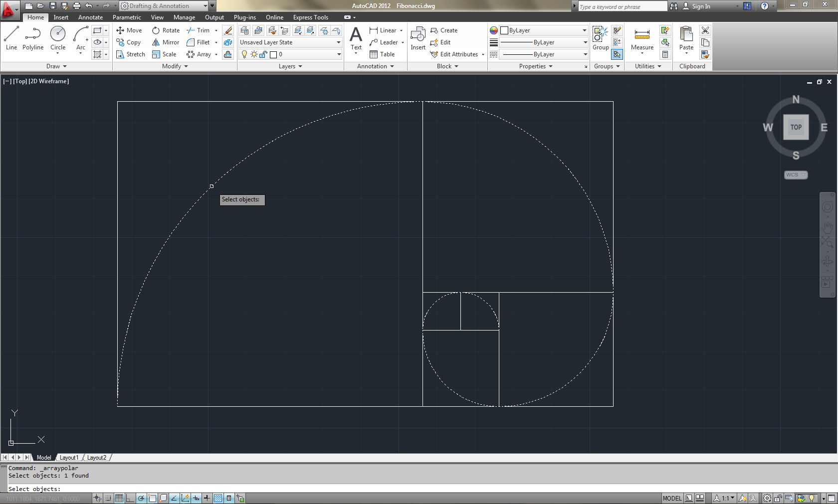The height and width of the screenshot is (504, 838).
Task: Select the Trim command
Action: point(199,30)
